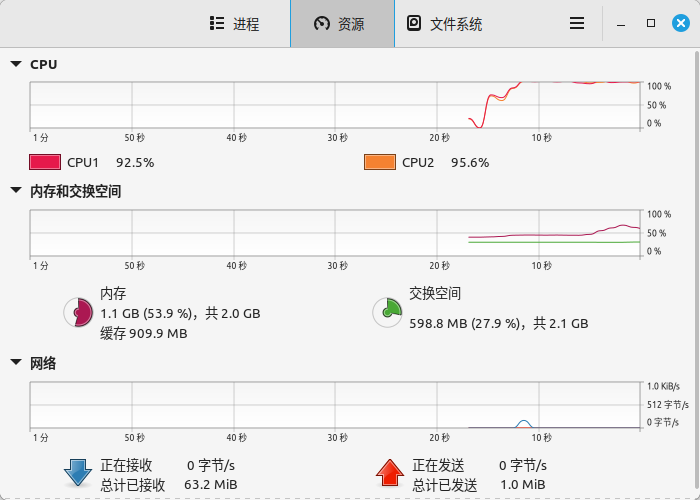Image resolution: width=700 pixels, height=500 pixels.
Task: Change the CPU1 red color swatch
Action: pyautogui.click(x=45, y=162)
